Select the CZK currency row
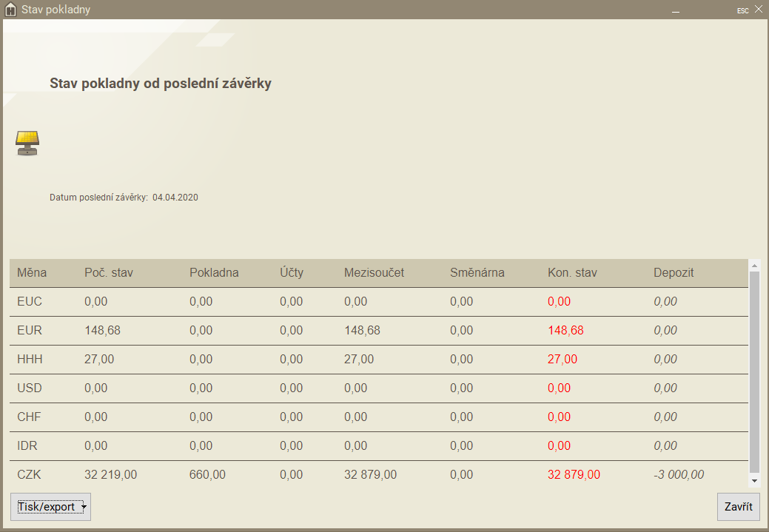 (x=29, y=474)
